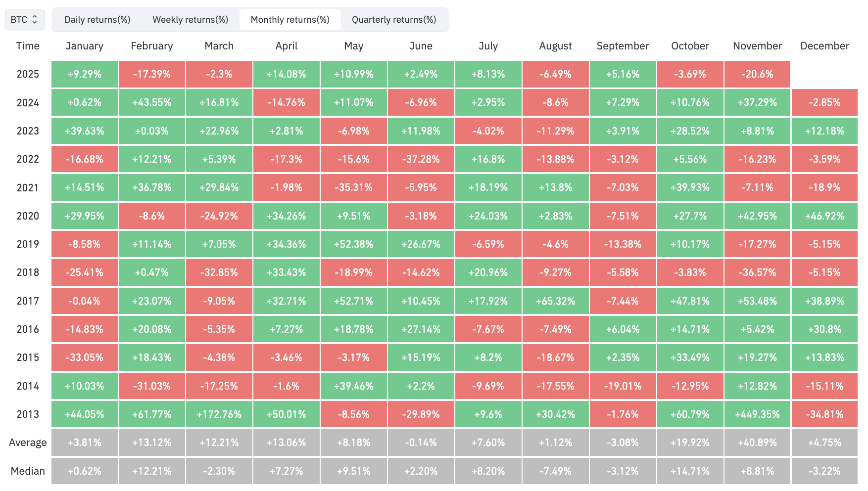Select the Average row label

pyautogui.click(x=28, y=443)
